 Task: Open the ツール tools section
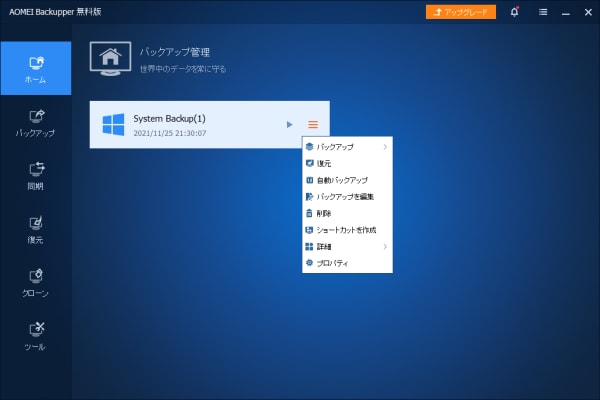(36, 337)
